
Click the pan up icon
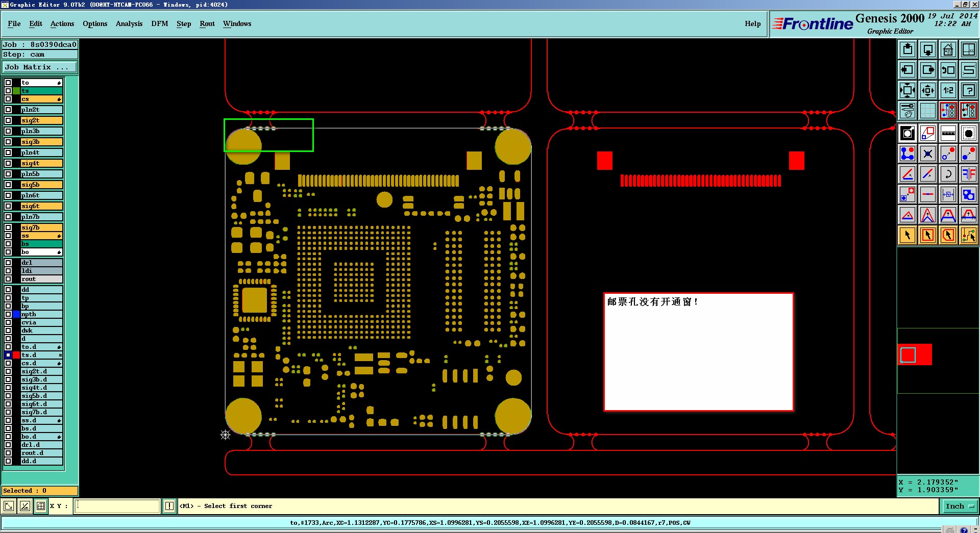(908, 49)
